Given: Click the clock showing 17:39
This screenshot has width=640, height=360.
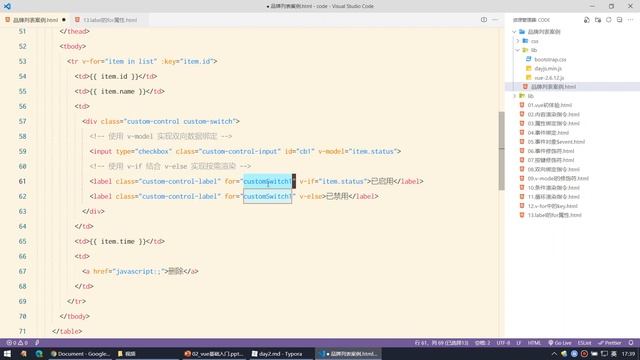Looking at the screenshot, I should click(x=628, y=354).
